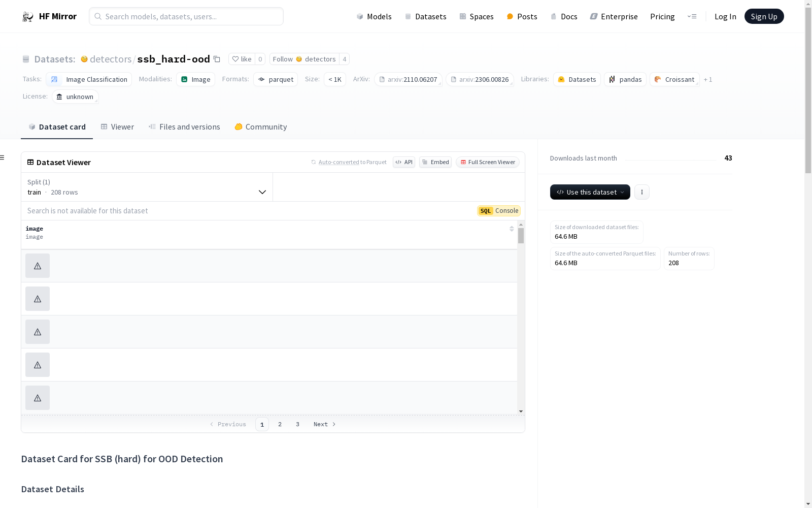Click the heart like button

pos(242,59)
